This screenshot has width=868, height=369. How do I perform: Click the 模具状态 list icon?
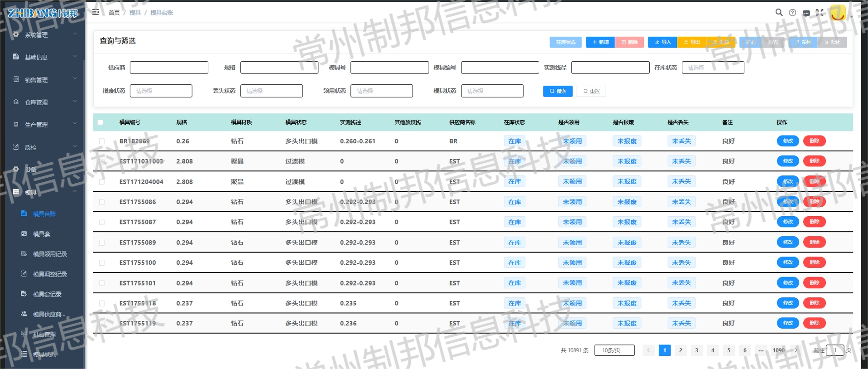24,354
